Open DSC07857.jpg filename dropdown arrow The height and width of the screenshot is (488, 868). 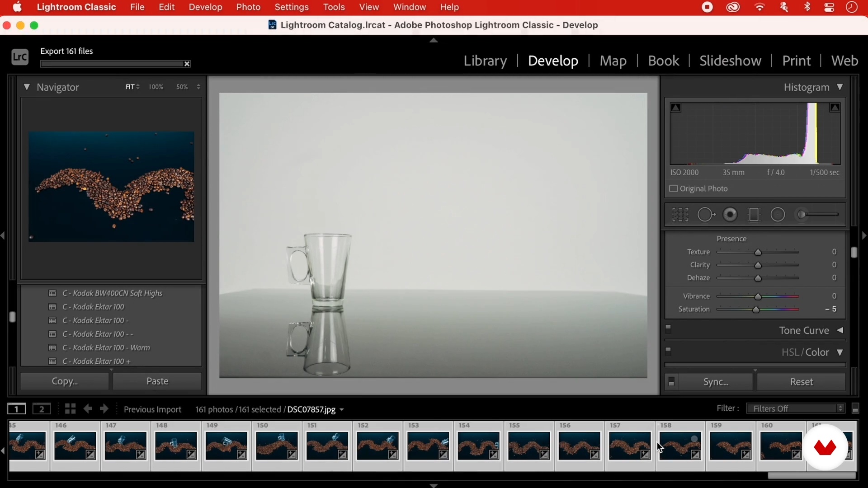(x=342, y=410)
